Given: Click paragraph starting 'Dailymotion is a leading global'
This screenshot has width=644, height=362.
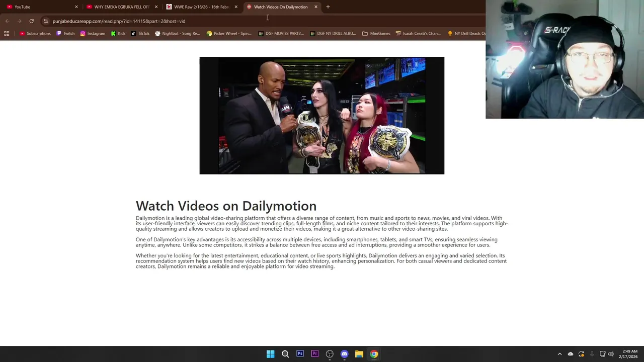Looking at the screenshot, I should tap(322, 224).
